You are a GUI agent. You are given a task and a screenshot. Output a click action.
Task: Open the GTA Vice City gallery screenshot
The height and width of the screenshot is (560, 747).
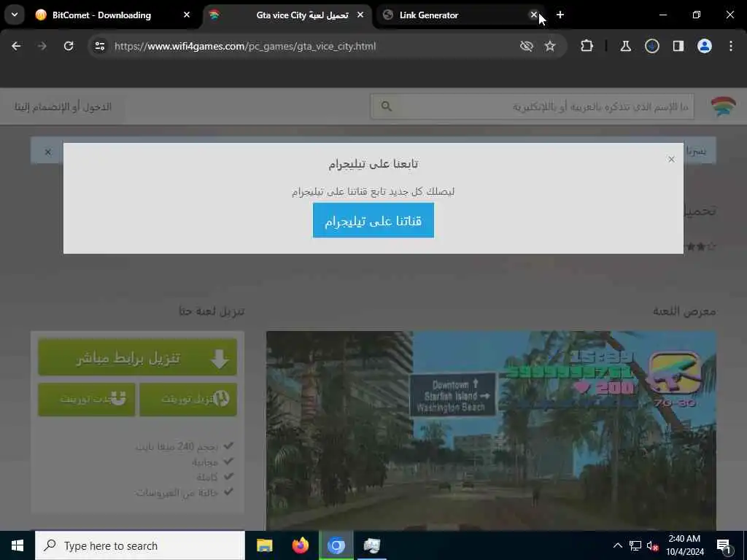click(x=491, y=430)
